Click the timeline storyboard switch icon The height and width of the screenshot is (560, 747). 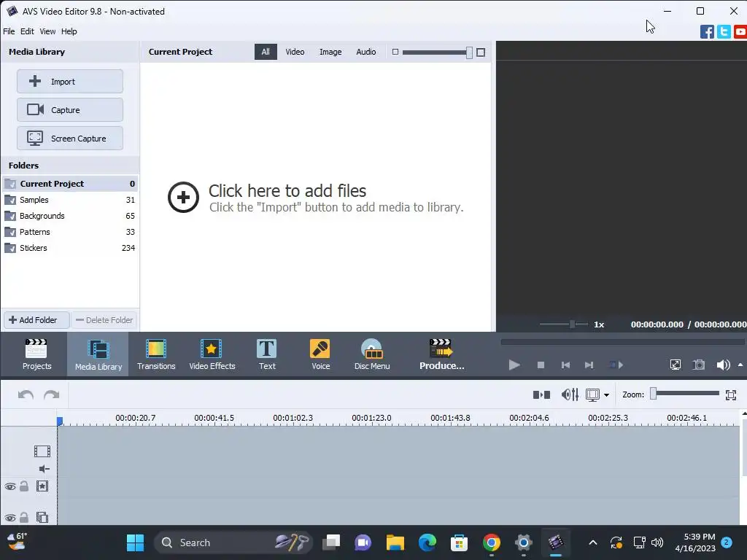(x=542, y=394)
